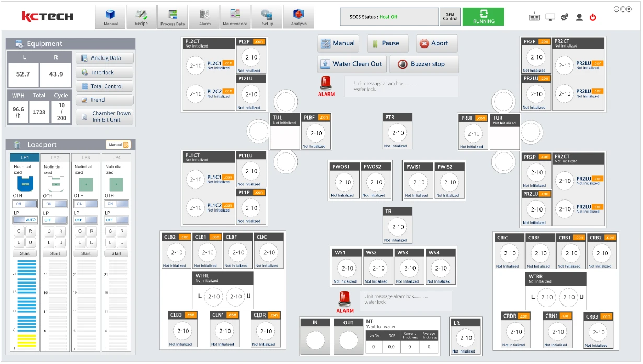Click the CRB3 orange .con tag
The width and height of the screenshot is (643, 364).
coord(606,316)
